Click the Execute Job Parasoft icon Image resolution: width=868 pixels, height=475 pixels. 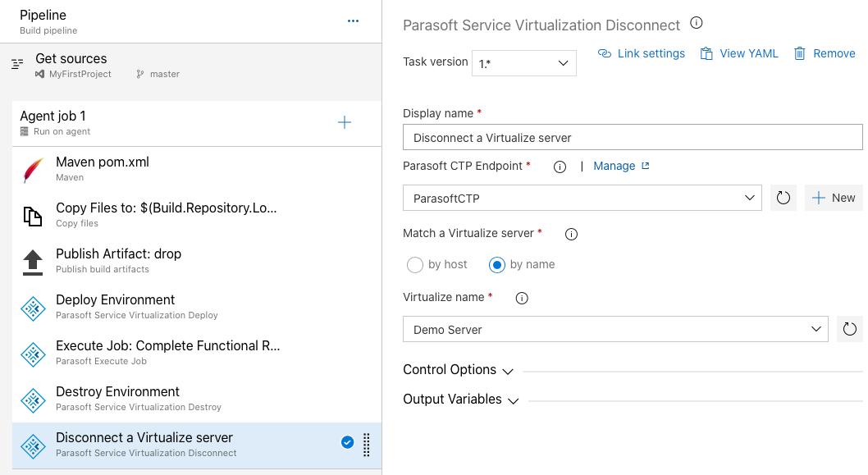point(33,354)
